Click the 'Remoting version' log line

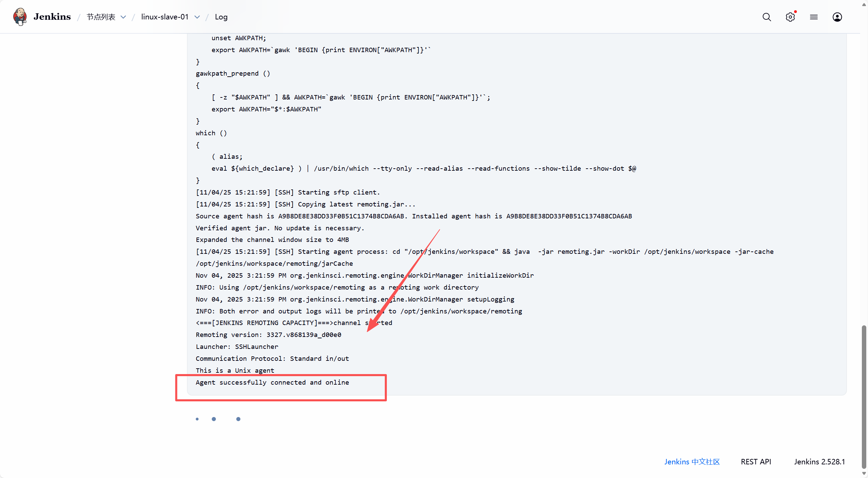[268, 335]
